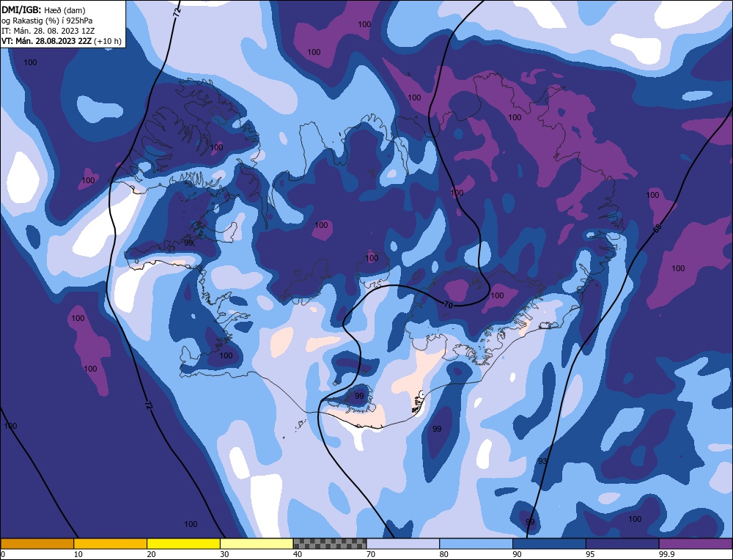Click the '68' contour line label
Viewport: 733px width, 560px height.
click(658, 229)
